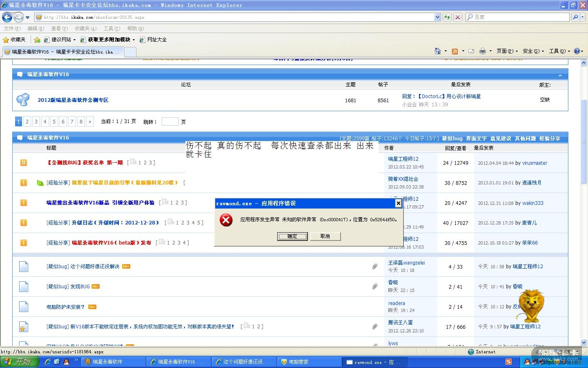The image size is (588, 368).
Task: Click the vertical scrollbar down arrow
Action: pyautogui.click(x=584, y=343)
